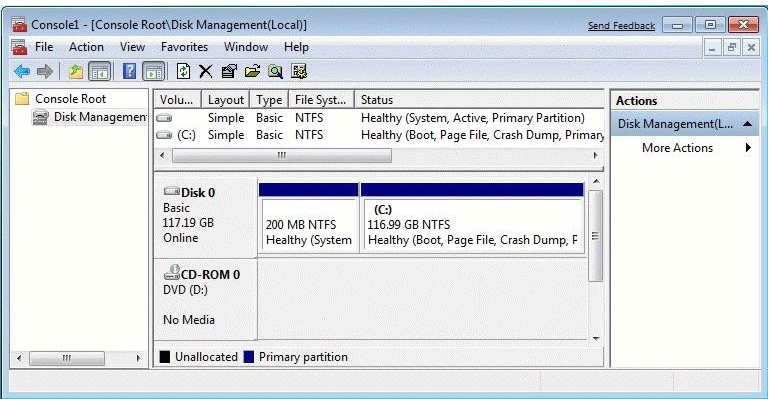Image resolution: width=771 pixels, height=401 pixels.
Task: Click More Actions in the Actions pane
Action: tap(677, 148)
